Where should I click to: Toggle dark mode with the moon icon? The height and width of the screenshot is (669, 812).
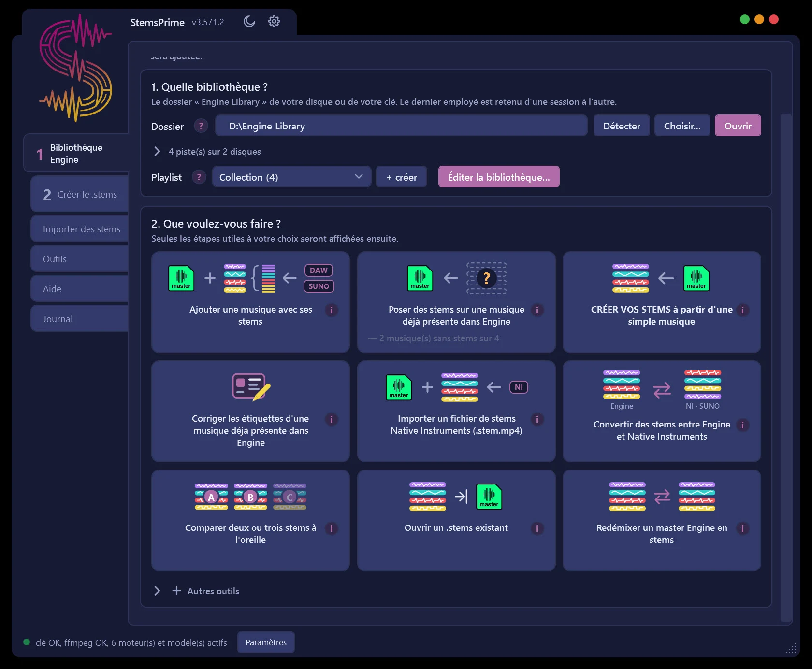249,21
